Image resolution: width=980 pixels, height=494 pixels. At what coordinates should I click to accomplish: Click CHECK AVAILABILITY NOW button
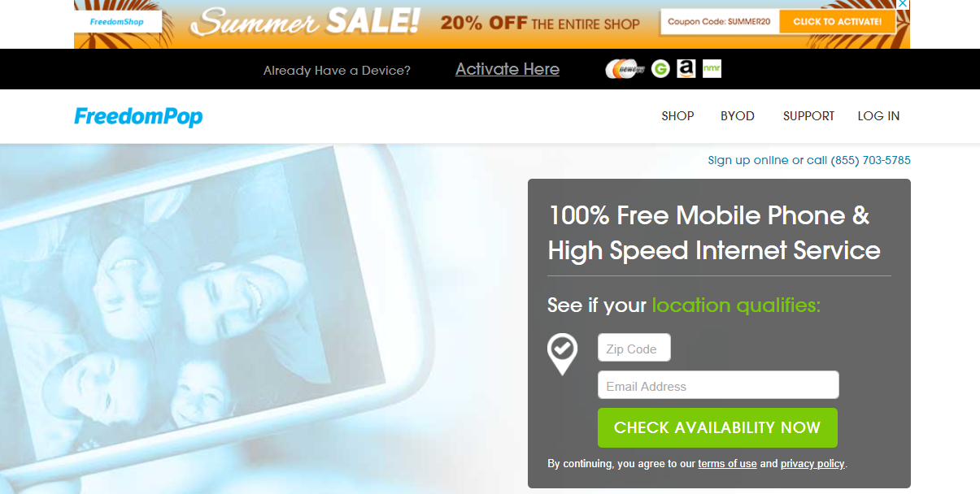tap(717, 427)
